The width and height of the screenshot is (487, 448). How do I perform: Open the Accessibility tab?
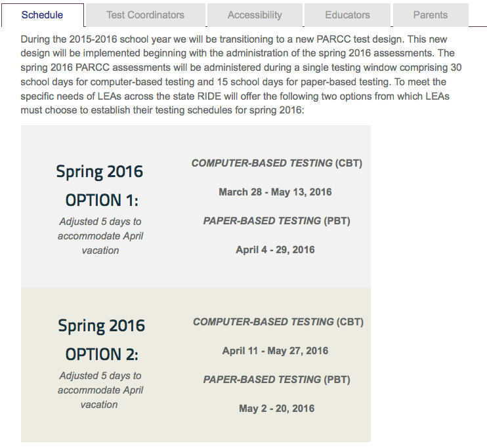(x=255, y=15)
